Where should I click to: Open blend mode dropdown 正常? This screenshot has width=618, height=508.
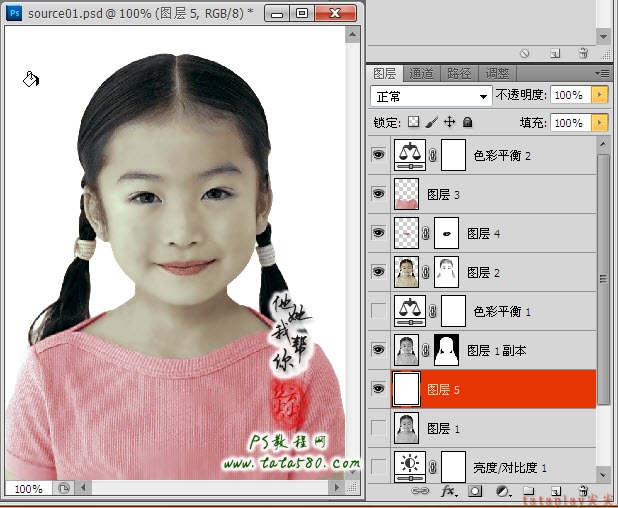pos(431,96)
